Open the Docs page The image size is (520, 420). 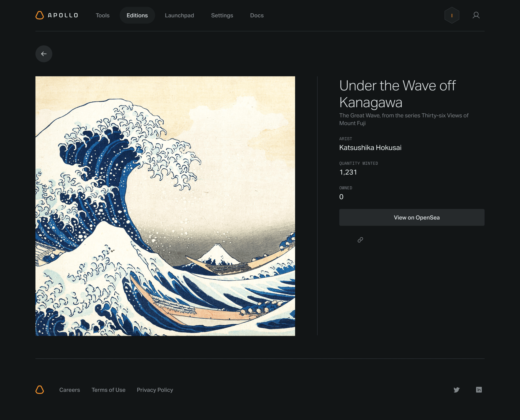(257, 15)
